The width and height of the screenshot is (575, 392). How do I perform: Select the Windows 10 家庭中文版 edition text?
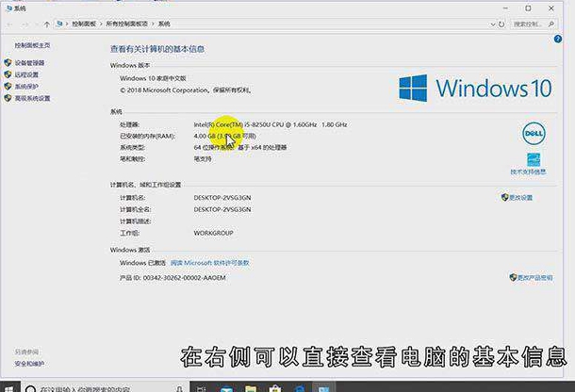pyautogui.click(x=153, y=78)
